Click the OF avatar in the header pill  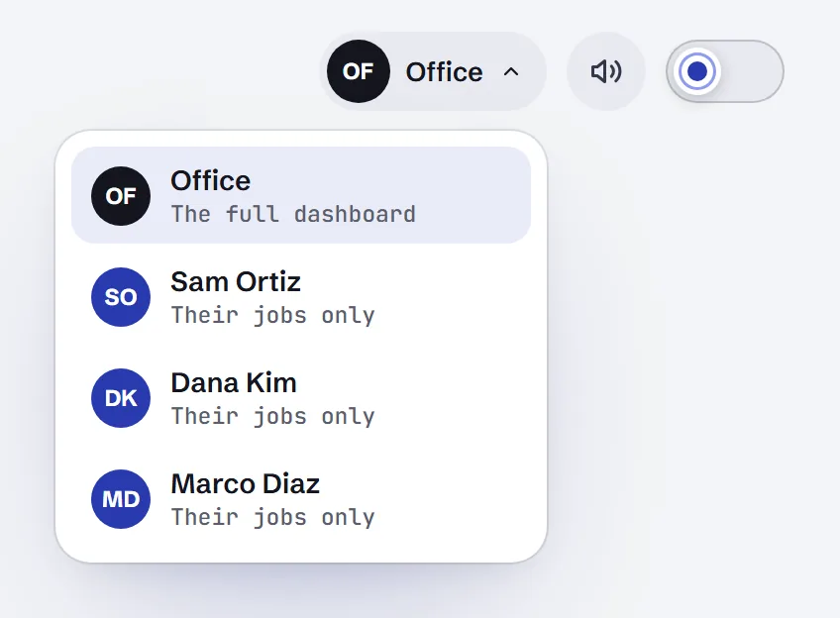[359, 71]
